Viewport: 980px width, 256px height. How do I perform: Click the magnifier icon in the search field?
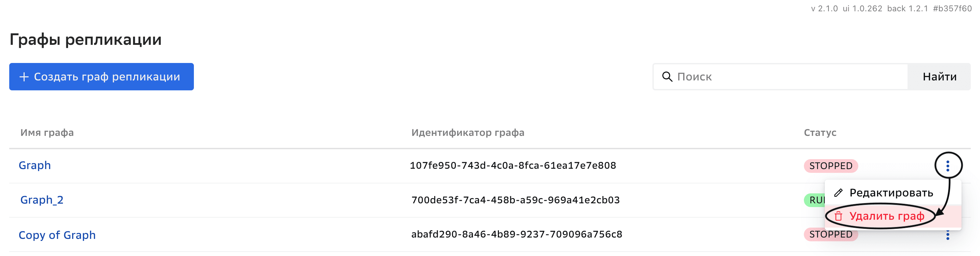coord(668,77)
